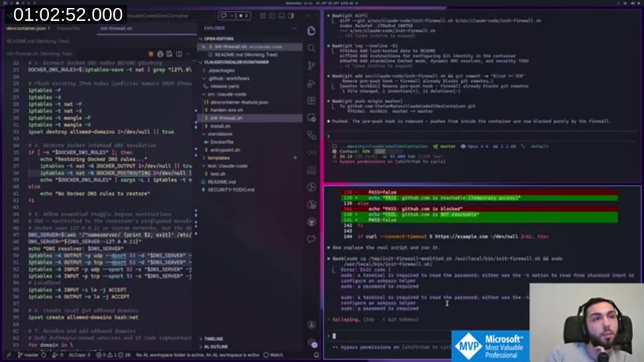644x362 pixels.
Task: Collapse the src/claude-code folder
Action: tap(227, 95)
